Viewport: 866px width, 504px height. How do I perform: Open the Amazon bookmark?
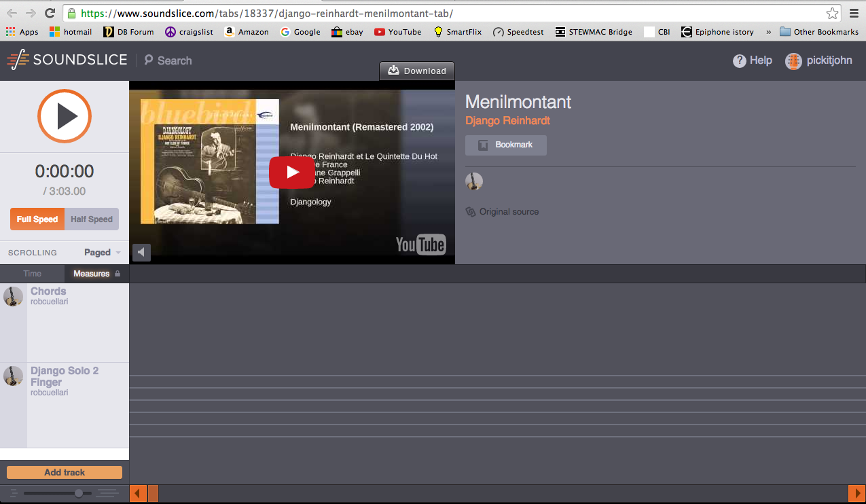click(x=246, y=32)
